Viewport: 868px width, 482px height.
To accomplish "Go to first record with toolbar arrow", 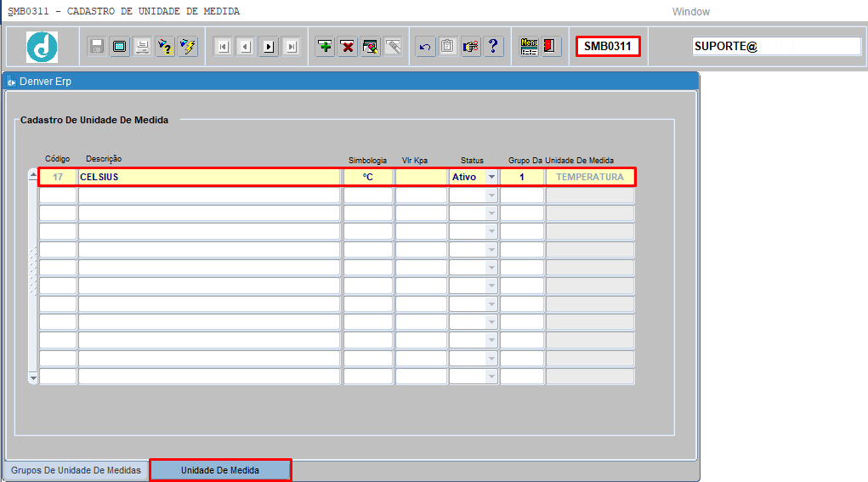I will [x=223, y=47].
